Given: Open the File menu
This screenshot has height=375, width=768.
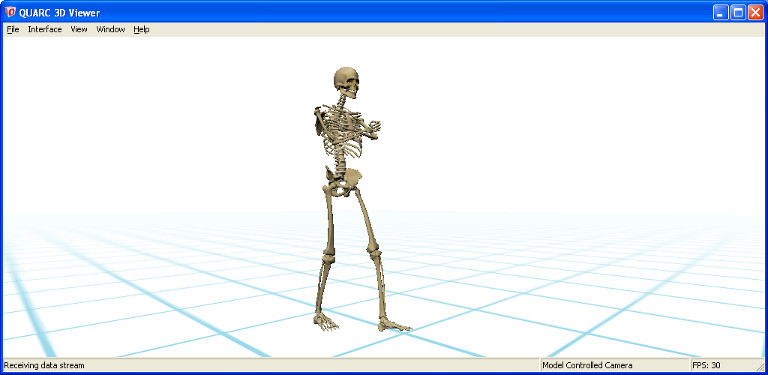Looking at the screenshot, I should [x=13, y=29].
